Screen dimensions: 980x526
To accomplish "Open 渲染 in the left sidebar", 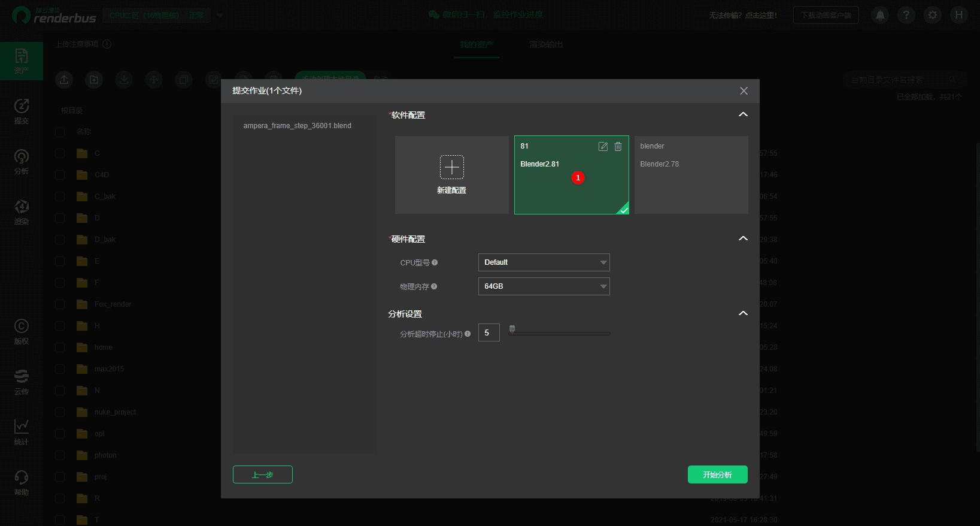I will (22, 212).
